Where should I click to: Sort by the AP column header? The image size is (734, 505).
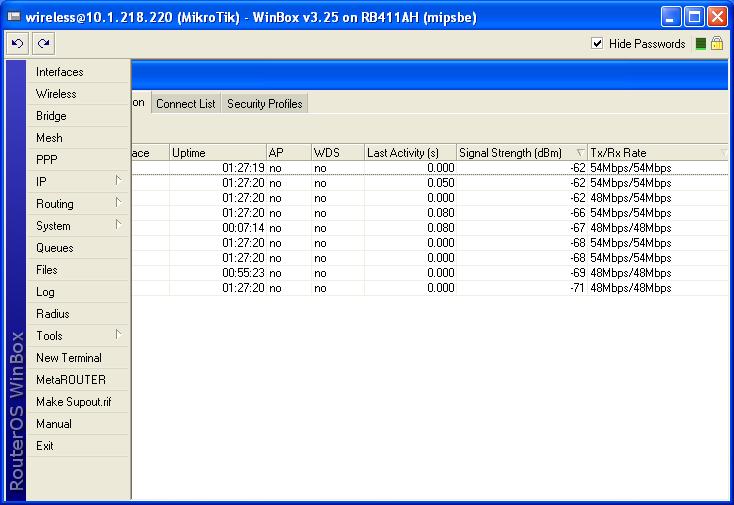click(289, 153)
